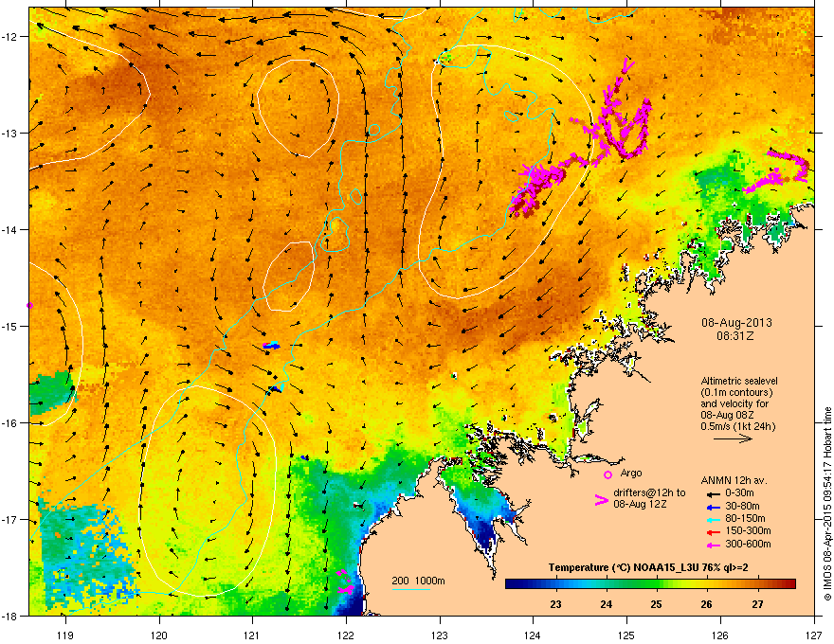Click the 'Altimetric sealevel' text
Viewport: 834px width, 644px height.
pos(739,381)
